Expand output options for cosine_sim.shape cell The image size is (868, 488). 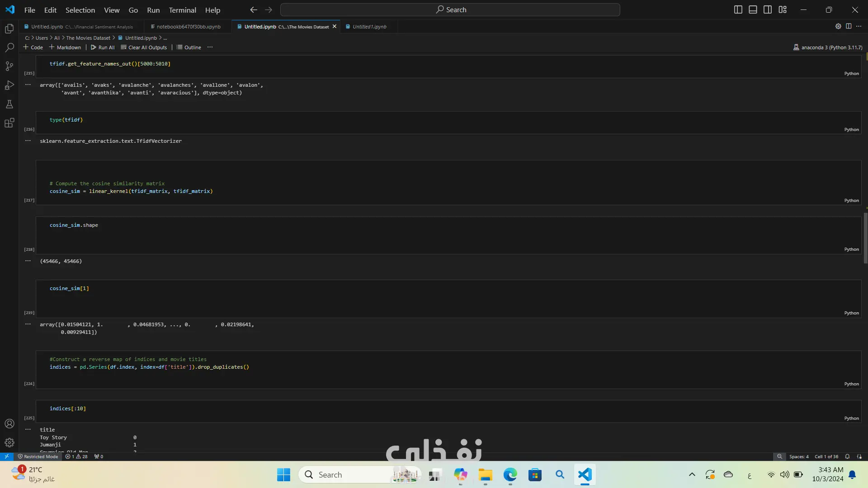pyautogui.click(x=28, y=261)
